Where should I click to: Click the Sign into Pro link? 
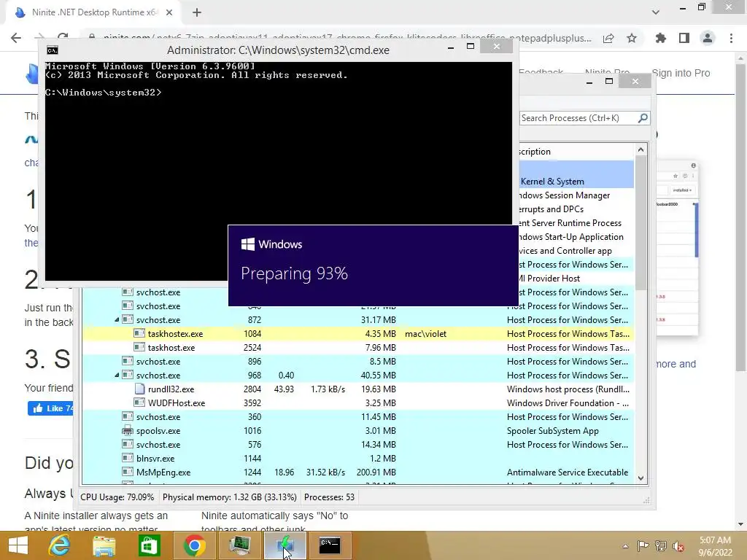coord(681,73)
